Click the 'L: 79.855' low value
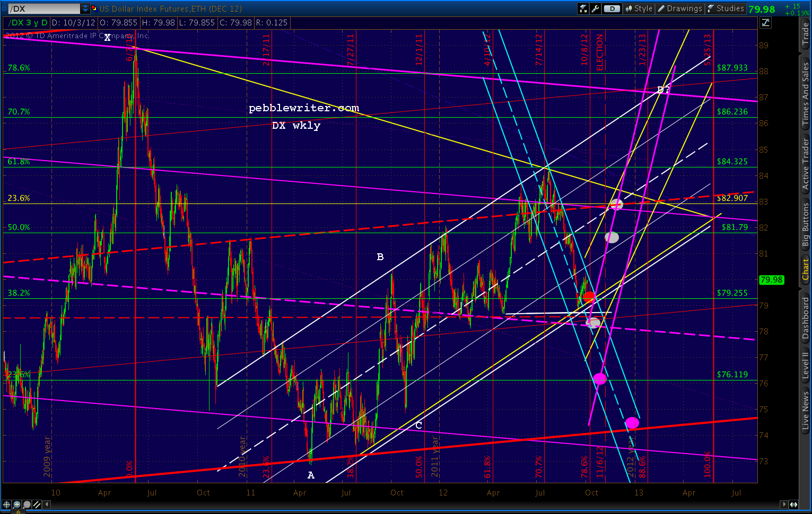Viewport: 812px width, 514px height. (197, 23)
